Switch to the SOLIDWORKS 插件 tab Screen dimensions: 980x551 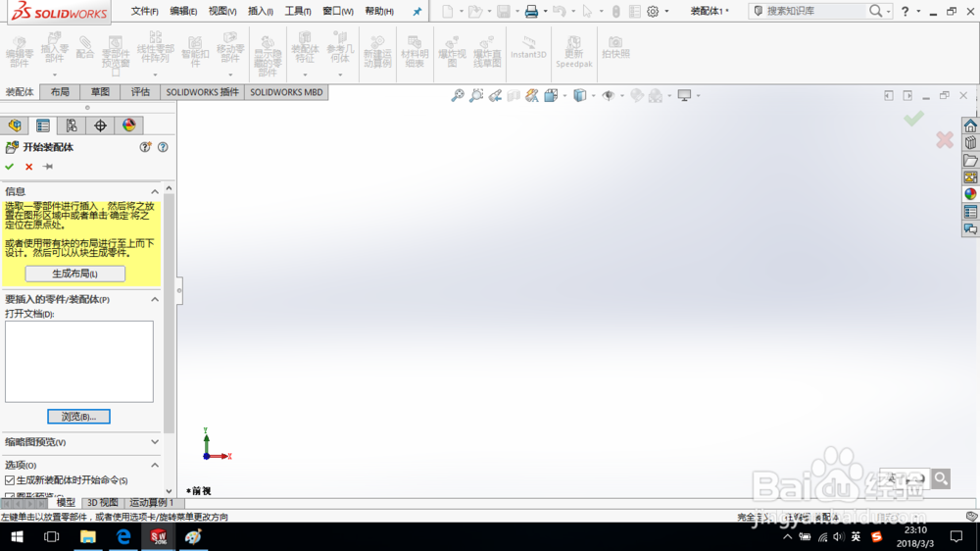(x=203, y=92)
